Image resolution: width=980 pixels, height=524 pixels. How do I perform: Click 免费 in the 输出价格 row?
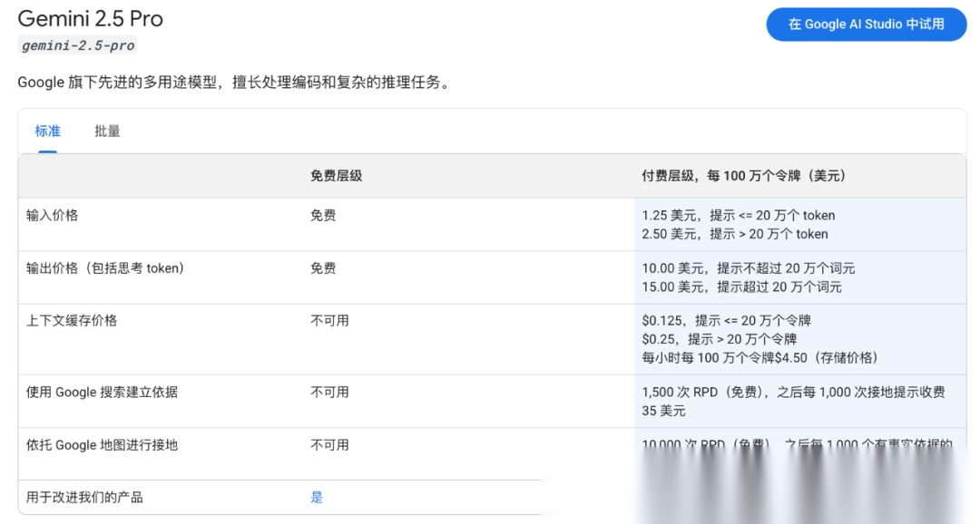point(323,268)
